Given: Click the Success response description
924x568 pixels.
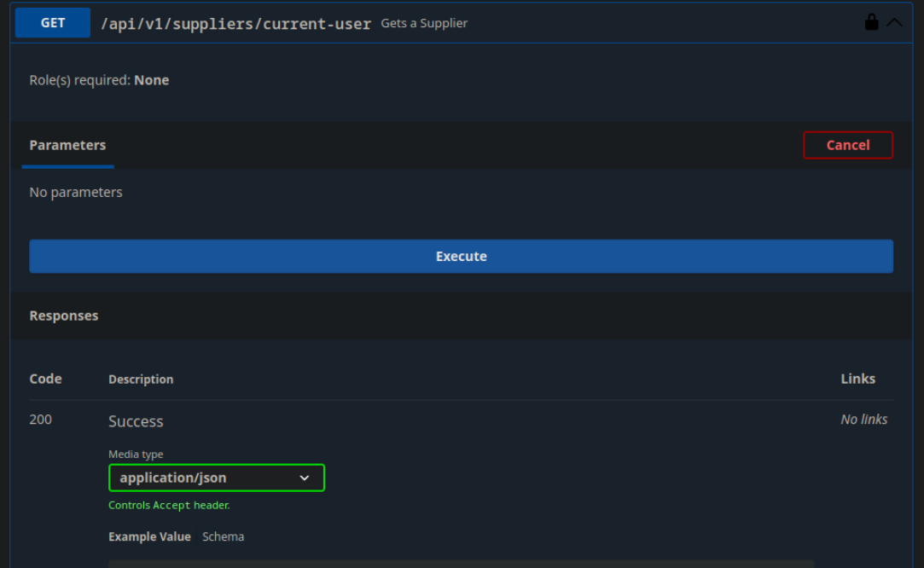Looking at the screenshot, I should (x=136, y=421).
